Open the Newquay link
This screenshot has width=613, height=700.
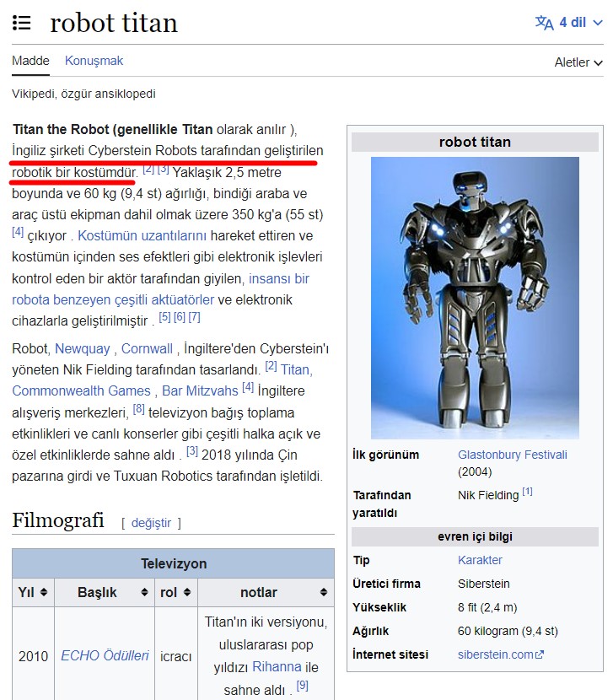click(x=82, y=348)
